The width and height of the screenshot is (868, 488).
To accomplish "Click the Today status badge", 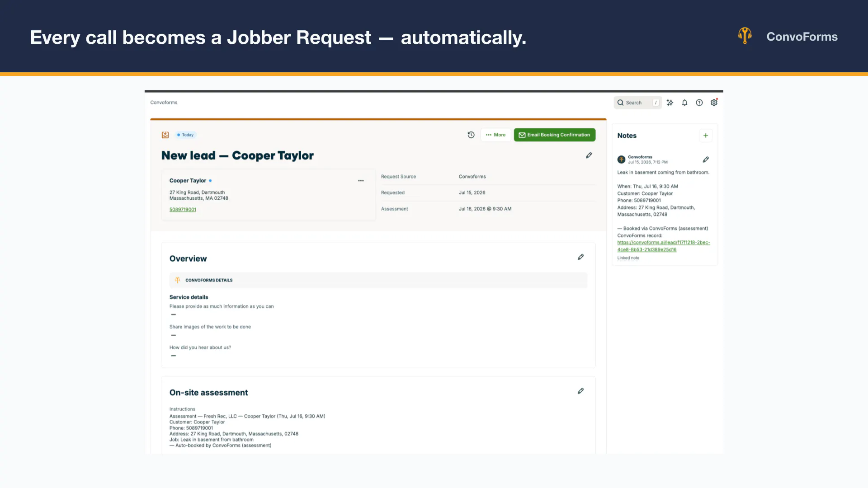I will tap(185, 135).
